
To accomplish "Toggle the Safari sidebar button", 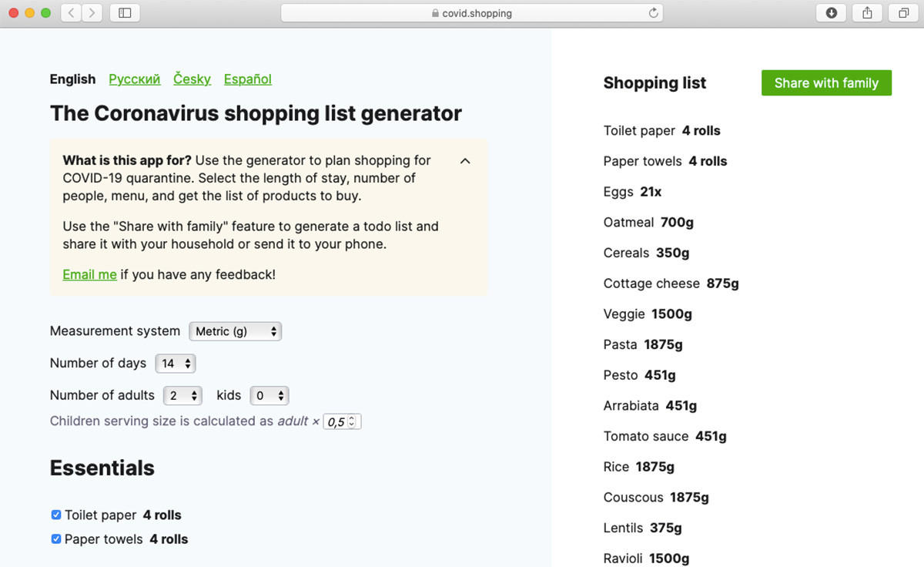I will [x=125, y=13].
